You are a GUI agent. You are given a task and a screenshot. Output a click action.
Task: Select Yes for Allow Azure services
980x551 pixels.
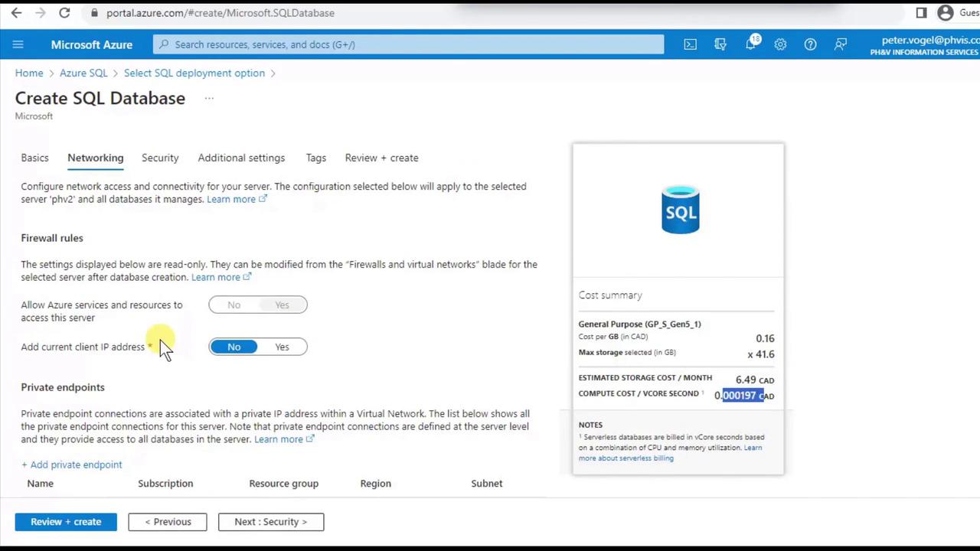pyautogui.click(x=282, y=305)
